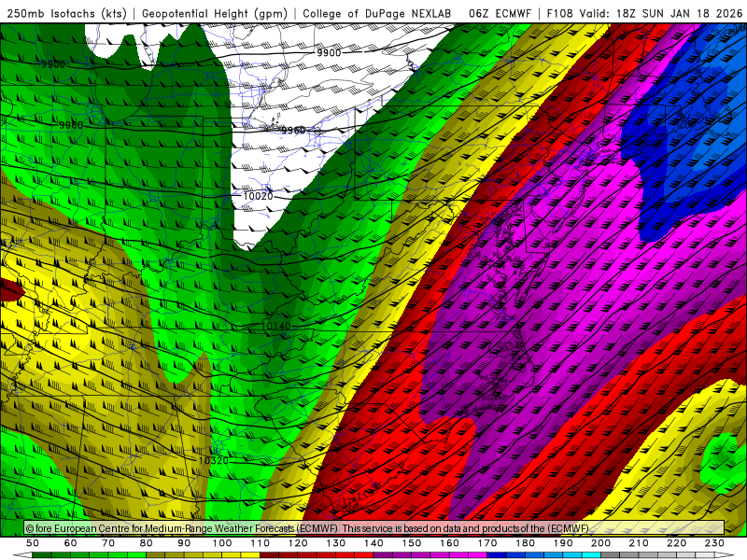Click the 230 value on color scale
Image resolution: width=747 pixels, height=560 pixels.
[714, 543]
